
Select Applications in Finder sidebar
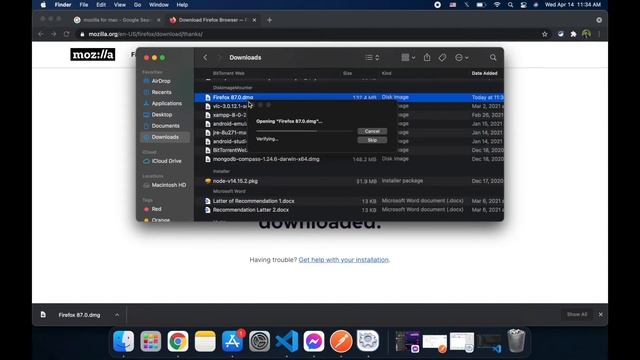(167, 103)
